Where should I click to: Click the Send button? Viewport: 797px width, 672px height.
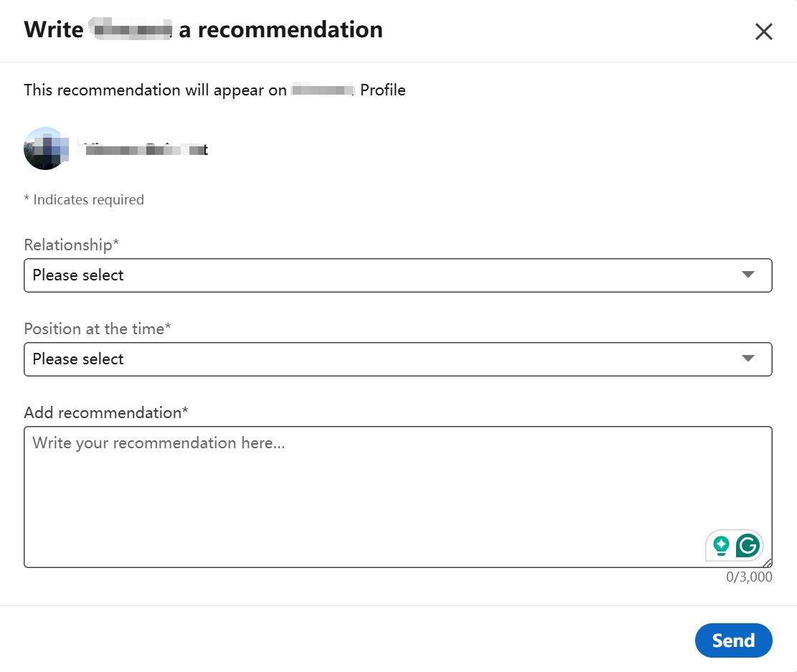click(x=733, y=640)
